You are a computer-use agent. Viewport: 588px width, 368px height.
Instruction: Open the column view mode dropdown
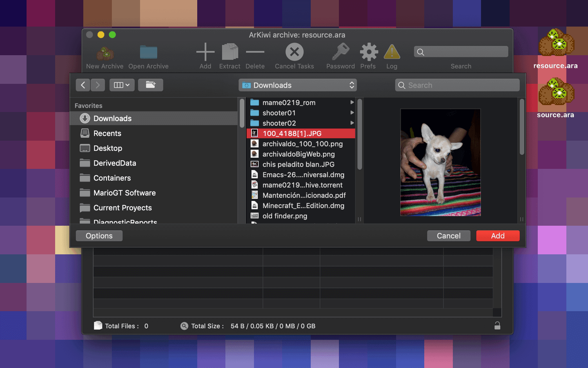pos(122,85)
